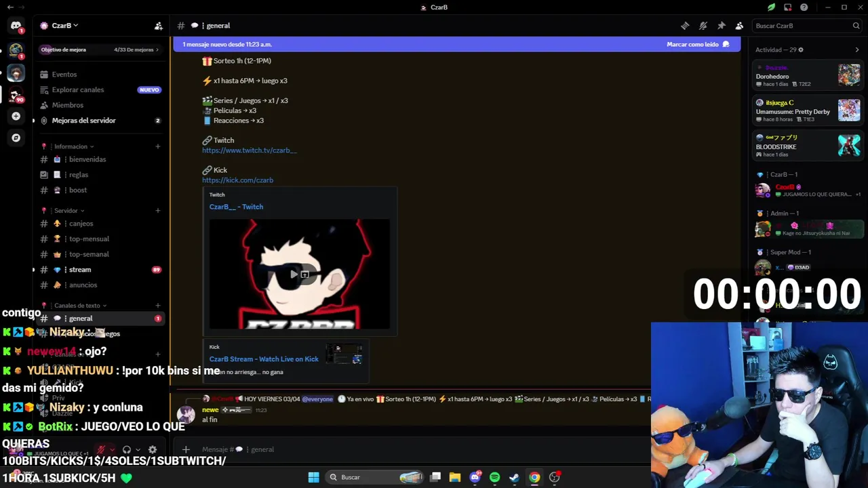Open Umamusume: Pretty Derby activity card
868x488 pixels.
coord(808,110)
